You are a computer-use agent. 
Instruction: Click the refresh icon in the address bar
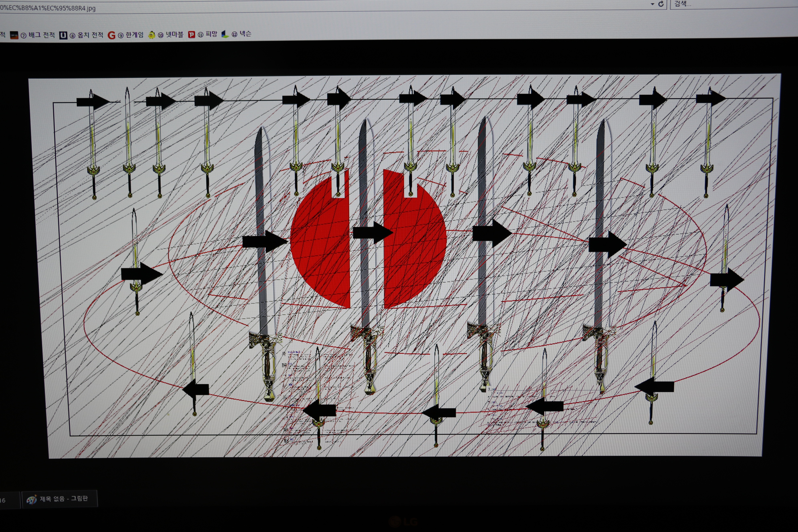(661, 4)
